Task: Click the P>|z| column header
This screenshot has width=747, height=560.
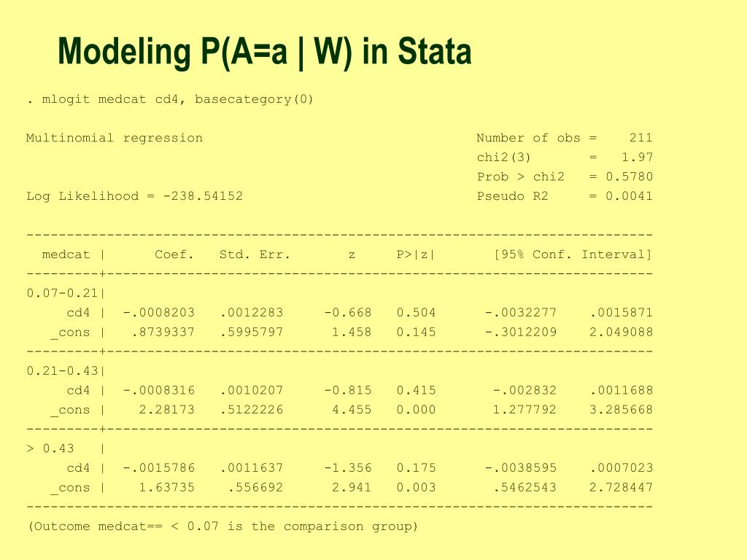Action: (x=416, y=254)
